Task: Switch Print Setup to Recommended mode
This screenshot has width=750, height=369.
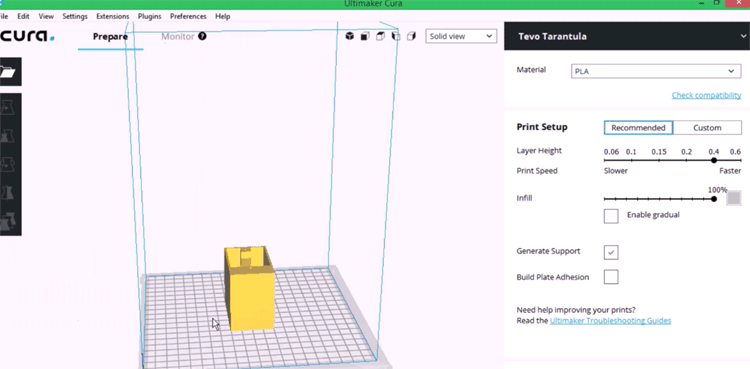Action: tap(638, 128)
